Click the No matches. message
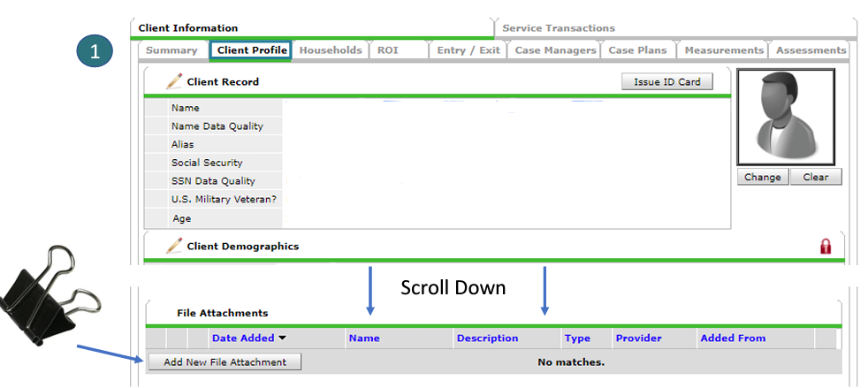Screen dimensions: 868x388 click(571, 362)
